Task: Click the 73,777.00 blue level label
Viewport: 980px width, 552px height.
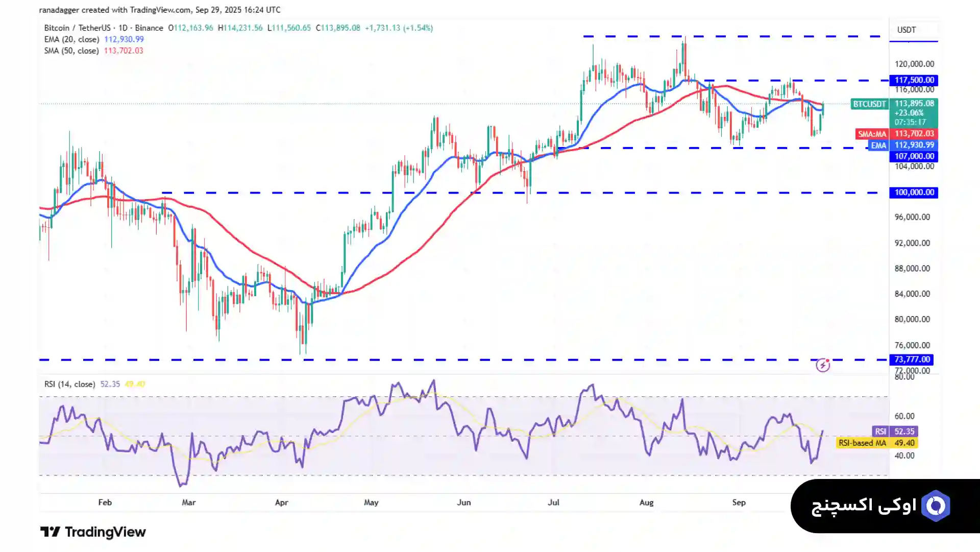Action: [912, 359]
